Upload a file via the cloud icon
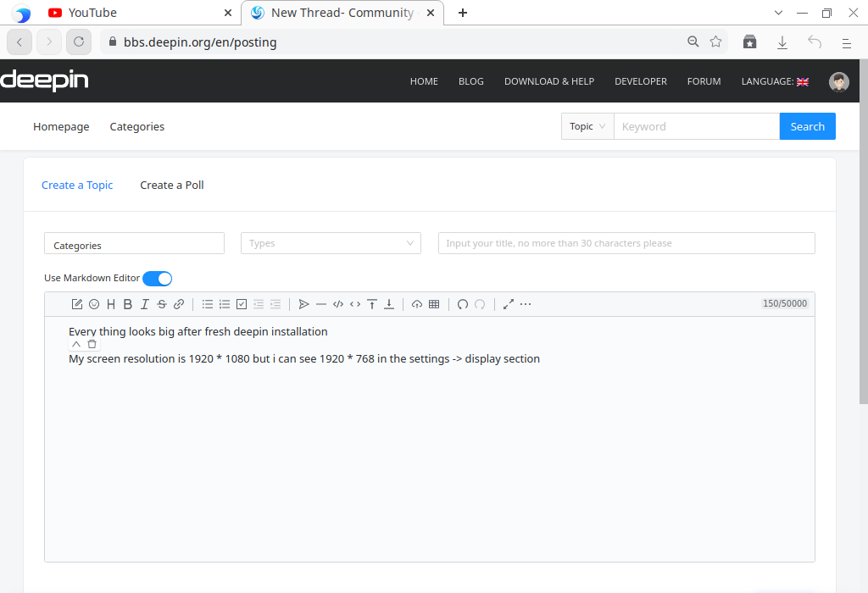The width and height of the screenshot is (868, 593). pyautogui.click(x=417, y=304)
